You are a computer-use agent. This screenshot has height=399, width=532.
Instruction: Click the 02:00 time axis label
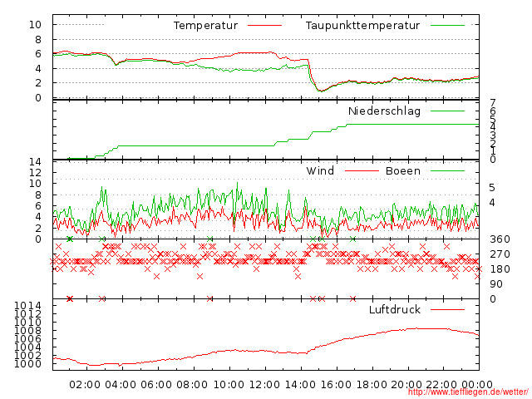(85, 385)
